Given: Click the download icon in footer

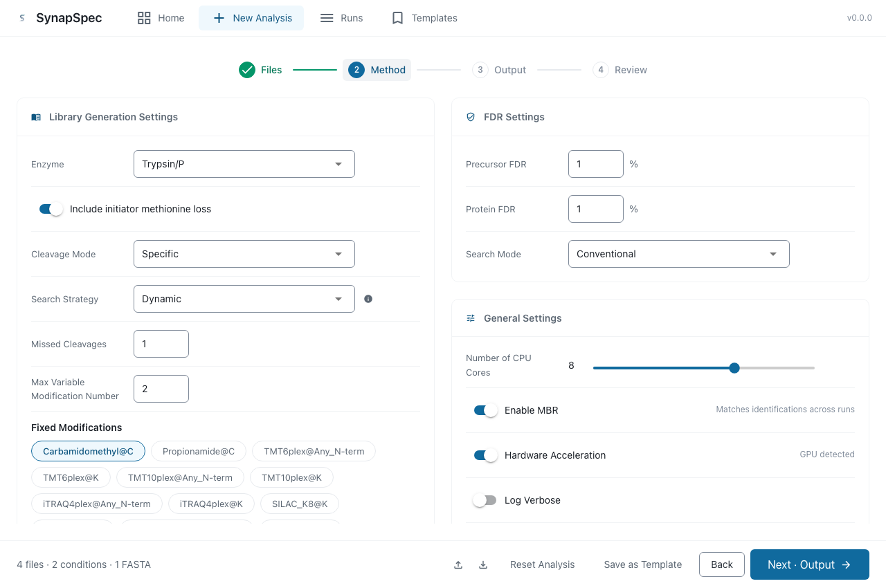Looking at the screenshot, I should 483,564.
